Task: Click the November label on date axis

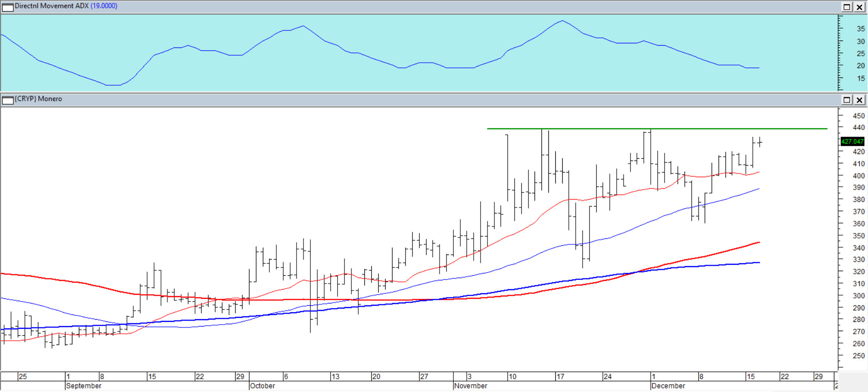Action: (x=471, y=386)
